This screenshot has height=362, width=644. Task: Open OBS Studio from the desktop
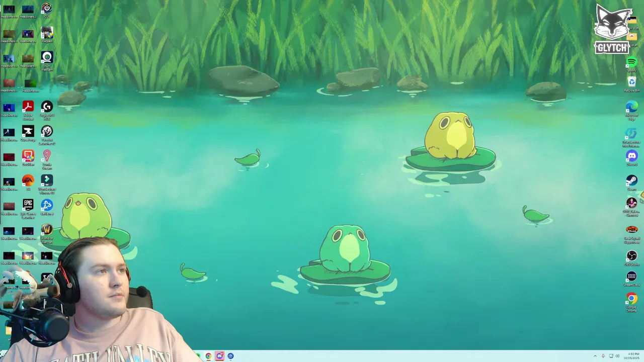[631, 257]
